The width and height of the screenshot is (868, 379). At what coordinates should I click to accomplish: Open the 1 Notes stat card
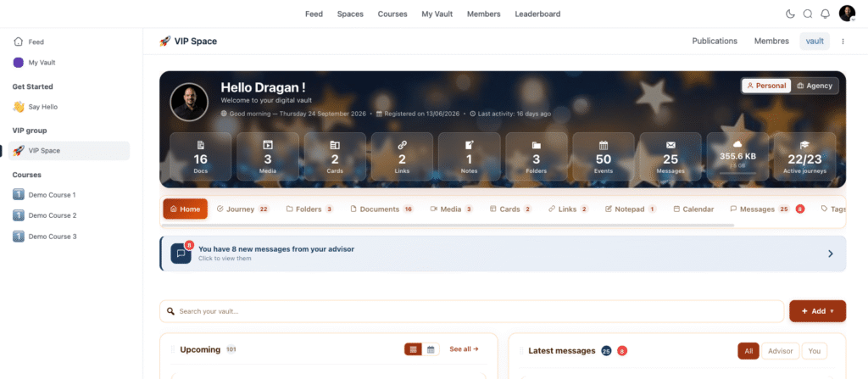point(469,156)
